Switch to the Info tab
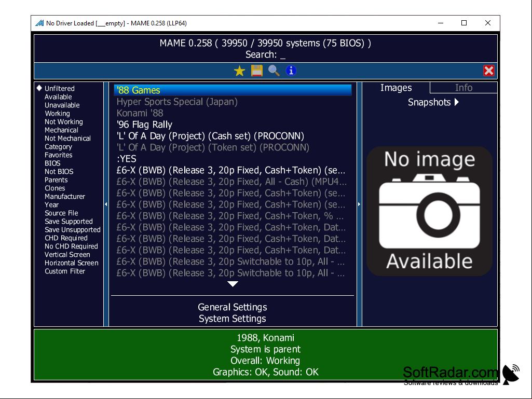 [x=463, y=88]
